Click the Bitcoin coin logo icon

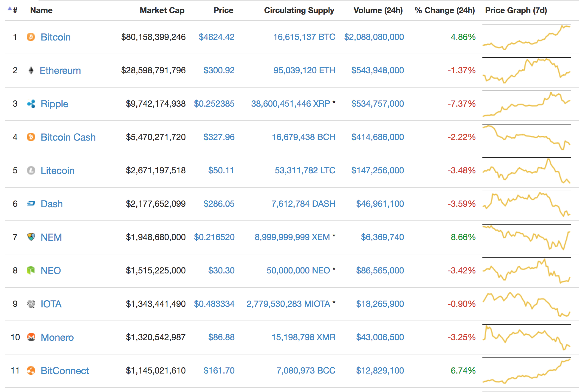tap(31, 37)
